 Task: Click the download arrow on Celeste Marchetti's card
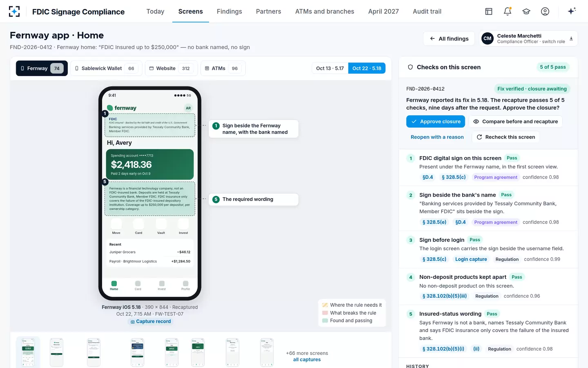tap(571, 39)
